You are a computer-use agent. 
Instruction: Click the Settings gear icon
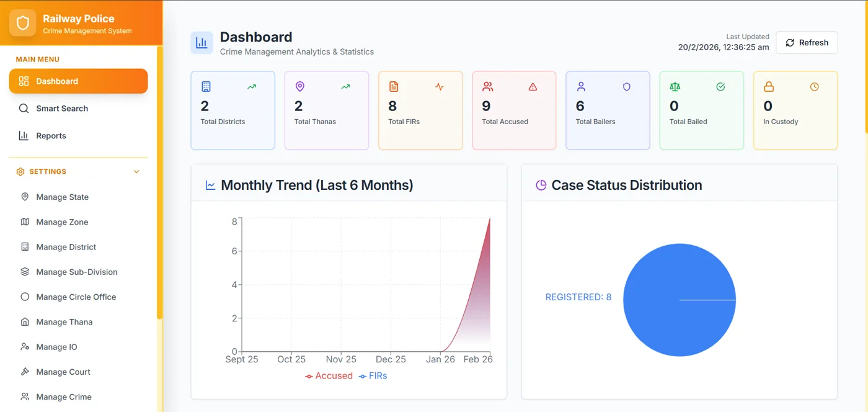pos(20,172)
